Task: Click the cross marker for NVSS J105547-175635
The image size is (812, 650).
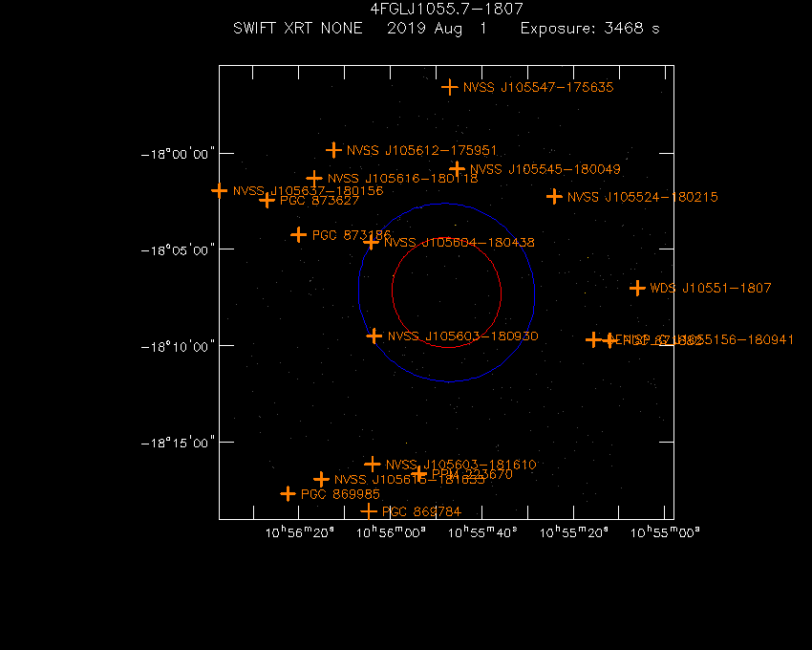Action: [450, 87]
